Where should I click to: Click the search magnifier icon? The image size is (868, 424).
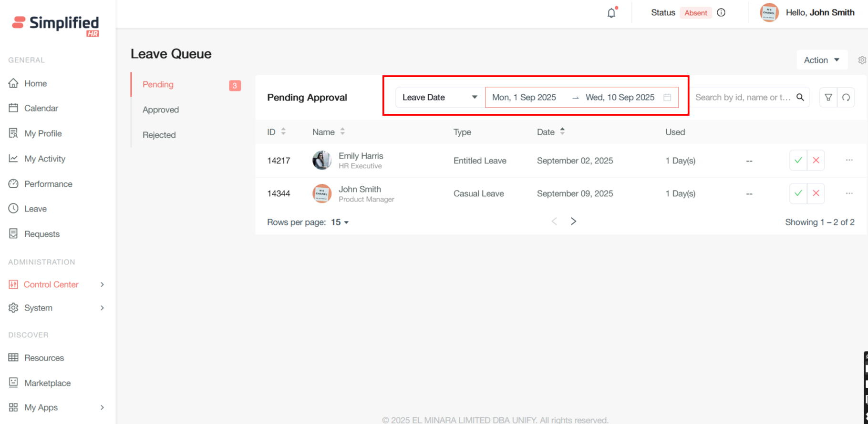[x=800, y=97]
